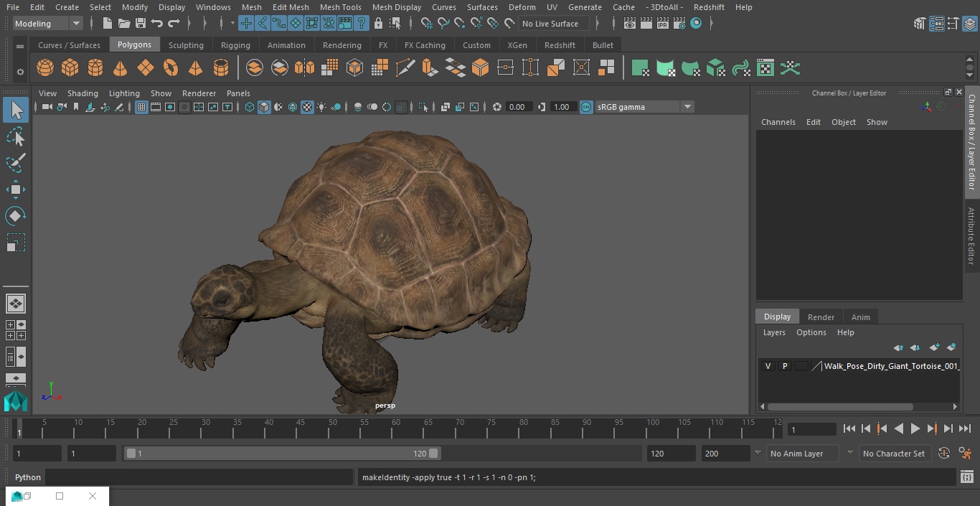Viewport: 980px width, 506px height.
Task: Click the Channels menu in Channel Box
Action: point(778,122)
